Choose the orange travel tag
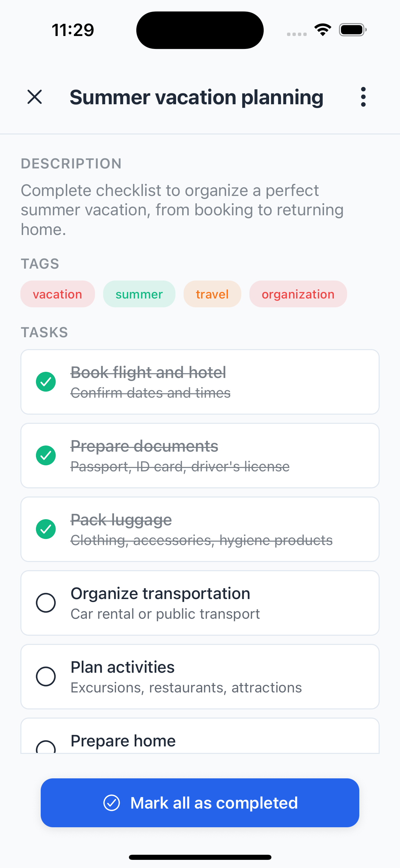400x868 pixels. [212, 294]
